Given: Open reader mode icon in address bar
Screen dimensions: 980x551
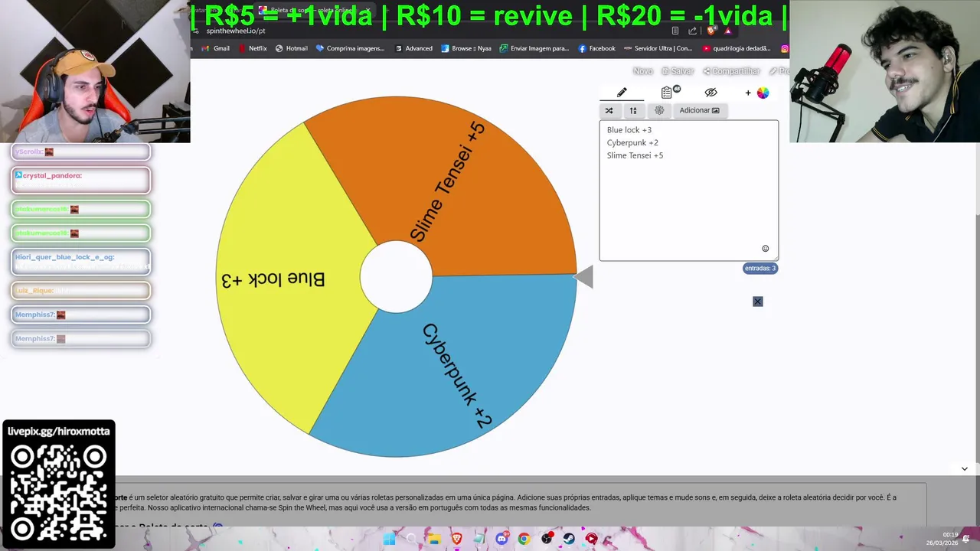Looking at the screenshot, I should [x=675, y=31].
